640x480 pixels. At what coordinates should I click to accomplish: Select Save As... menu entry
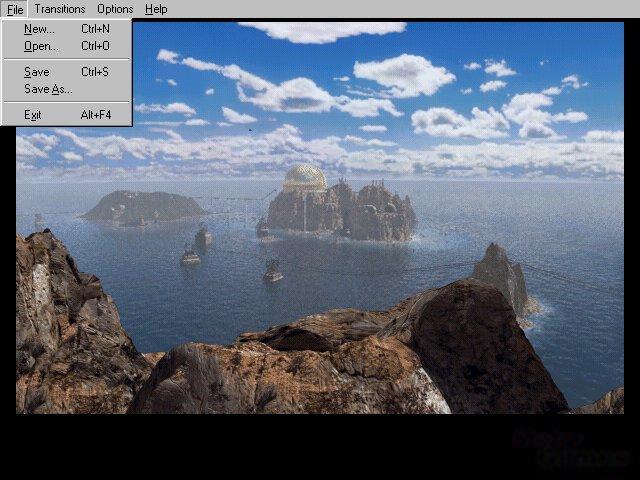click(67, 89)
